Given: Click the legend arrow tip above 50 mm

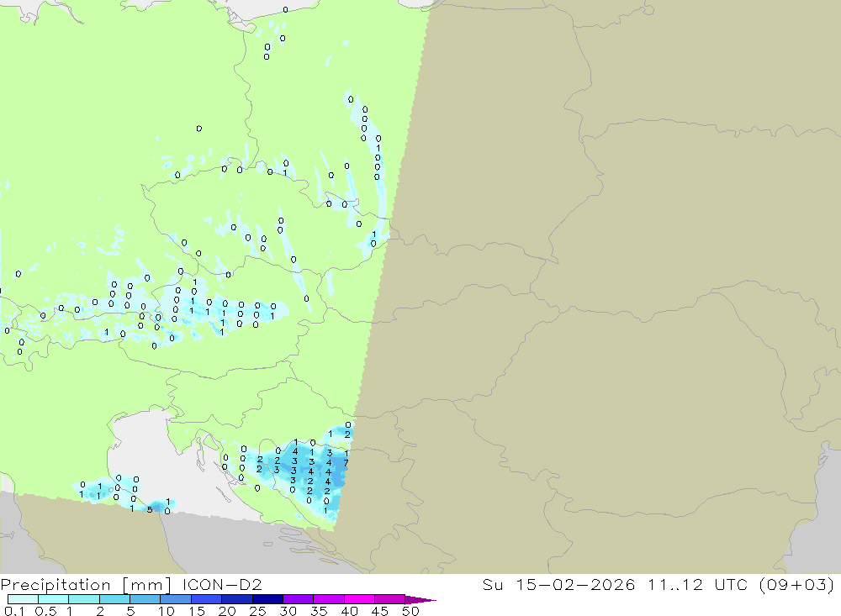Looking at the screenshot, I should coord(420,600).
